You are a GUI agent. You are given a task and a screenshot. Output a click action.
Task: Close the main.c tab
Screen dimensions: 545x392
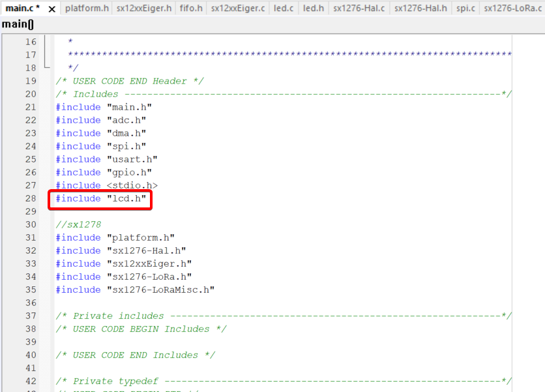(x=52, y=9)
